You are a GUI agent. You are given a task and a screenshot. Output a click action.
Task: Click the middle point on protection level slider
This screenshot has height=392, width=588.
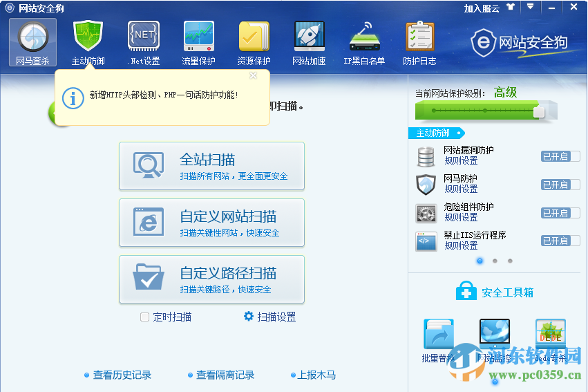point(485,111)
